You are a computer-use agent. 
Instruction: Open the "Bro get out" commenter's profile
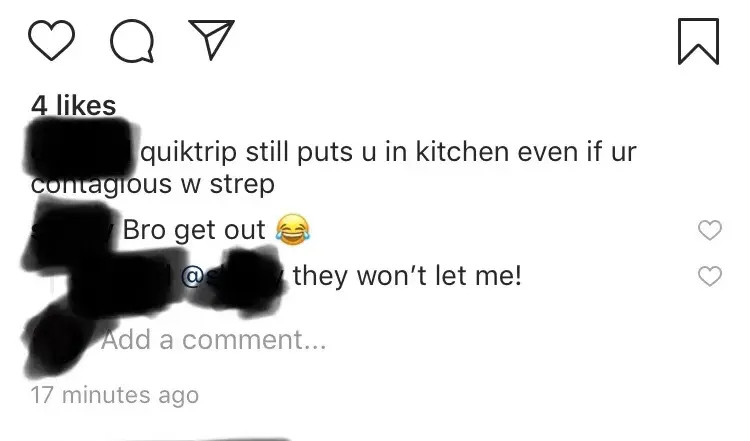(x=73, y=231)
